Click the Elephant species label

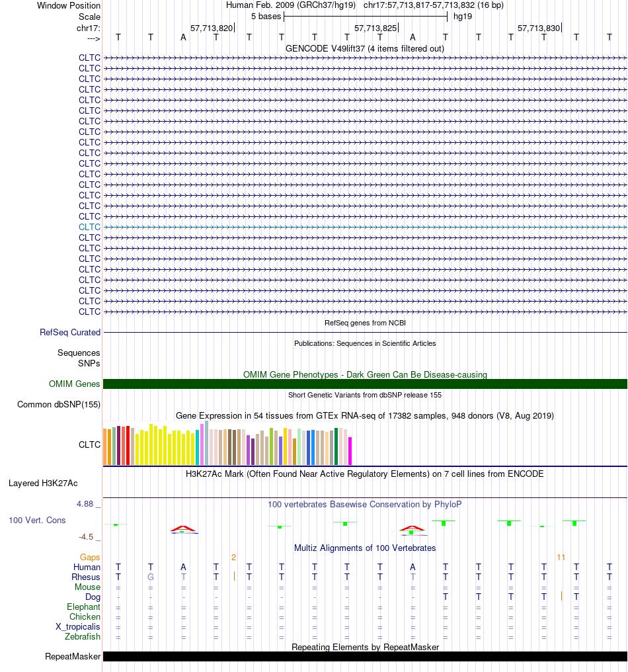click(83, 607)
